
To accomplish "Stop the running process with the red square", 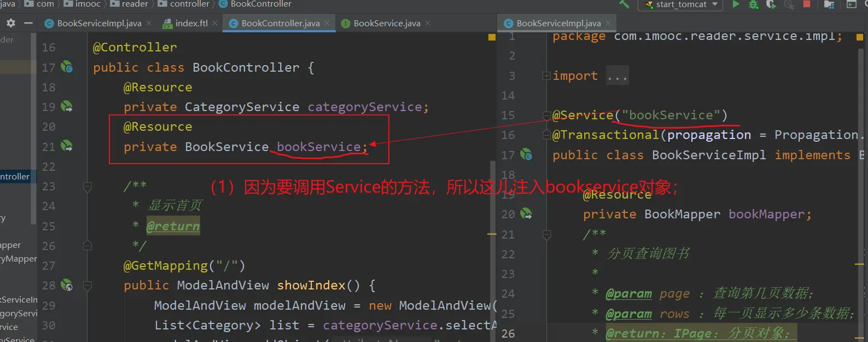I will 806,4.
